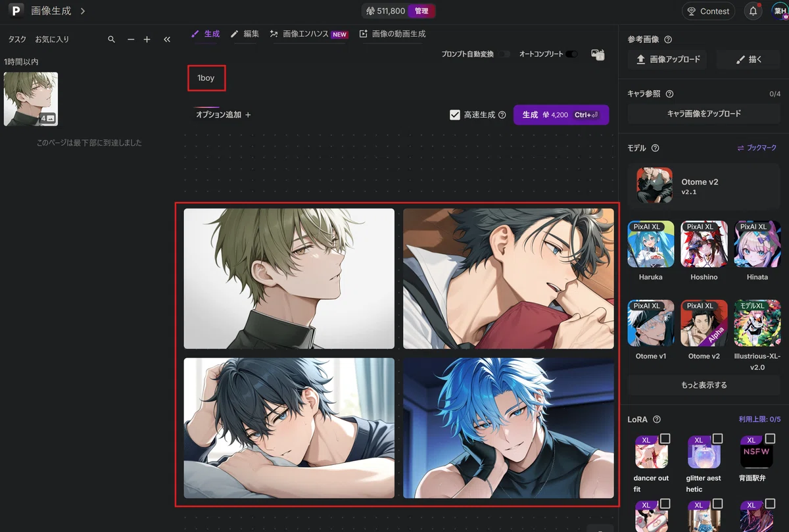
Task: Check the dancer outfit LoRA checkbox
Action: coord(665,439)
